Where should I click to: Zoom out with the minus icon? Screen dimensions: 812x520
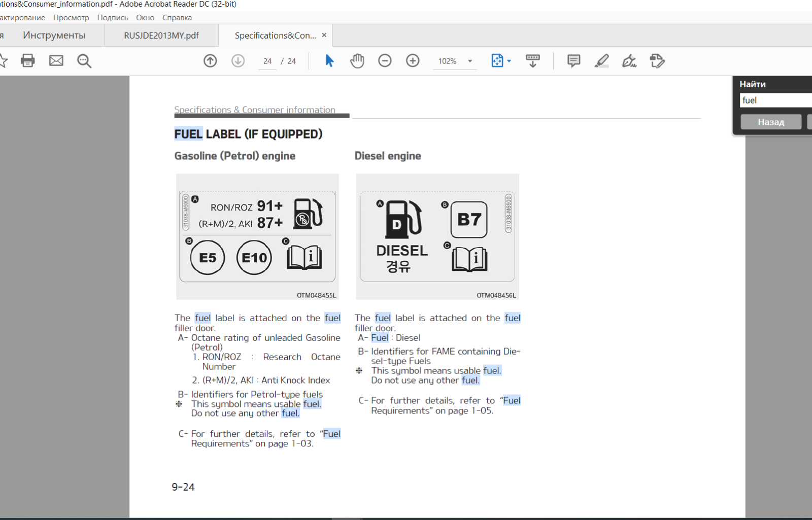385,61
